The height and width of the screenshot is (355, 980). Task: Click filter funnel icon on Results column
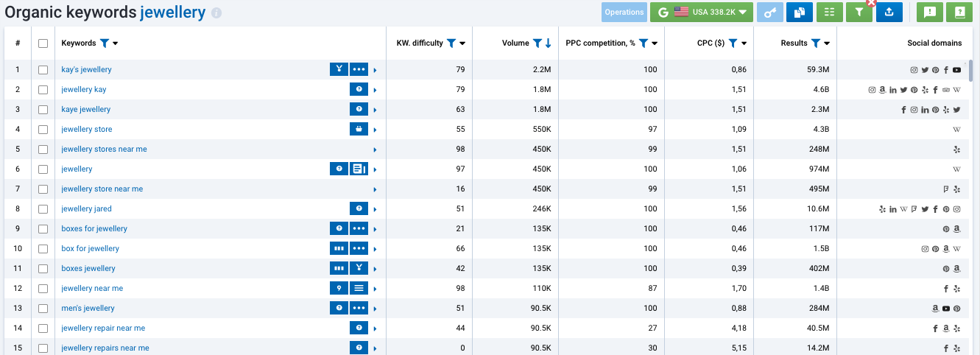(x=816, y=43)
